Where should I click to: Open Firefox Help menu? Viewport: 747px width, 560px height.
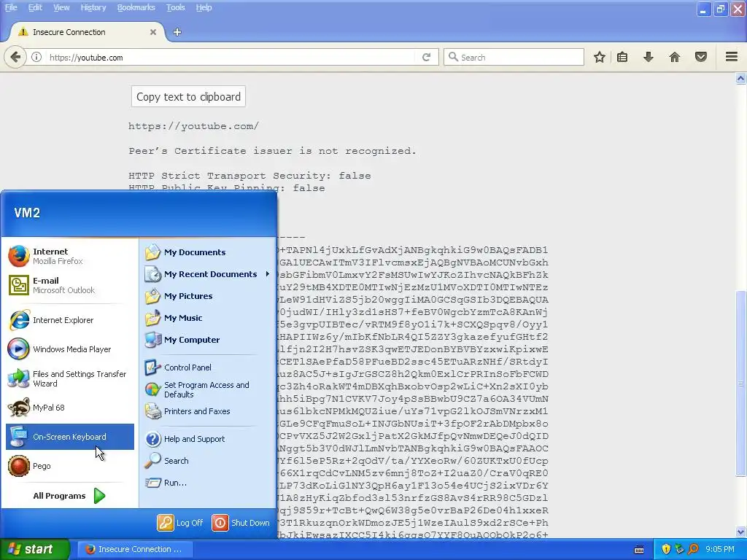[x=204, y=7]
